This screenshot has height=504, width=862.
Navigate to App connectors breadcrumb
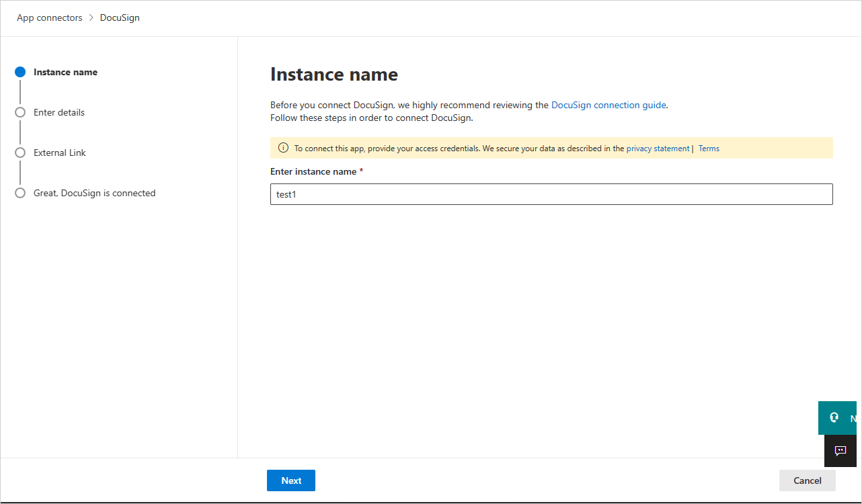pos(49,17)
